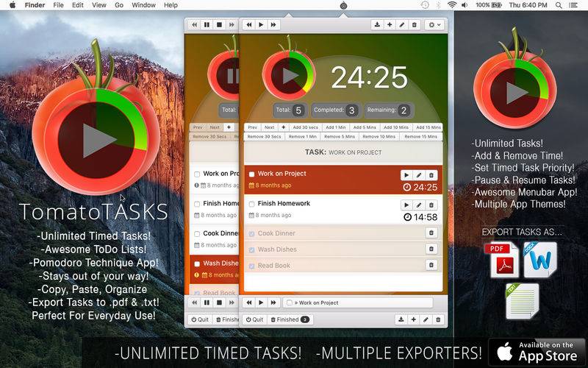588x368 pixels.
Task: Click the Next button in front window
Action: coord(269,127)
